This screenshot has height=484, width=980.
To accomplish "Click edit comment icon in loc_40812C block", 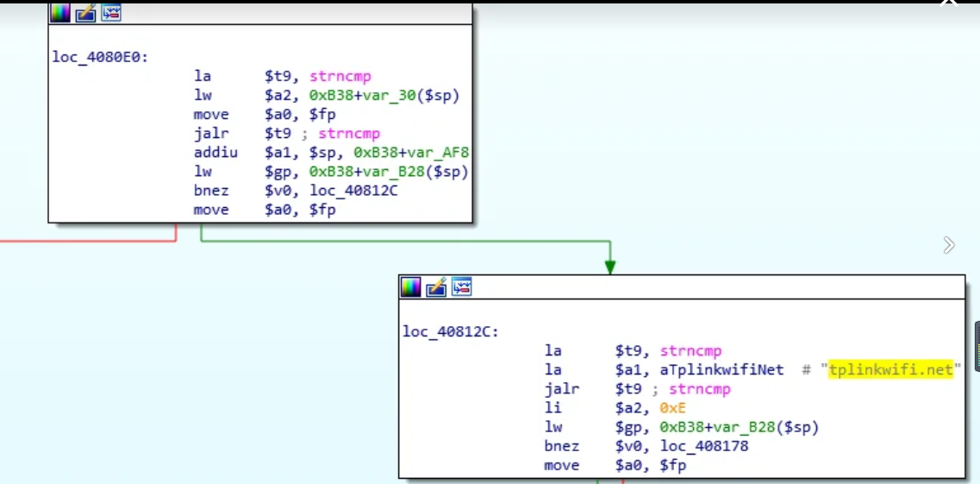I will pos(436,287).
